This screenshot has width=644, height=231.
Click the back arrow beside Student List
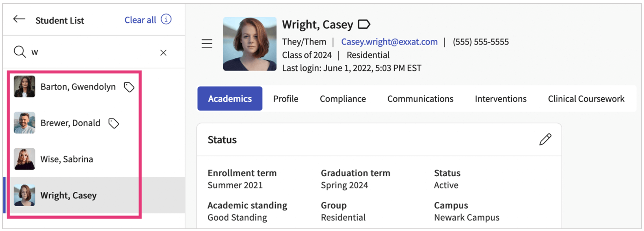click(19, 20)
